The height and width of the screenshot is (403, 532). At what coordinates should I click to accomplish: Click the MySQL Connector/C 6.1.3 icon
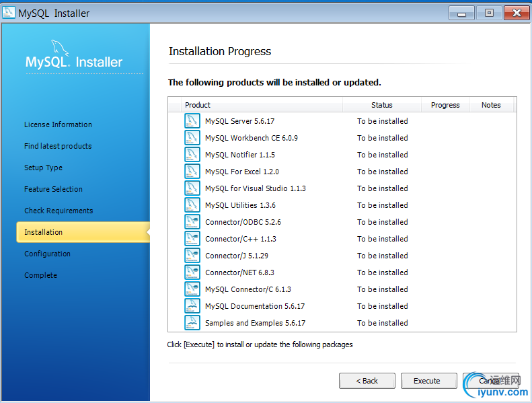pos(192,289)
